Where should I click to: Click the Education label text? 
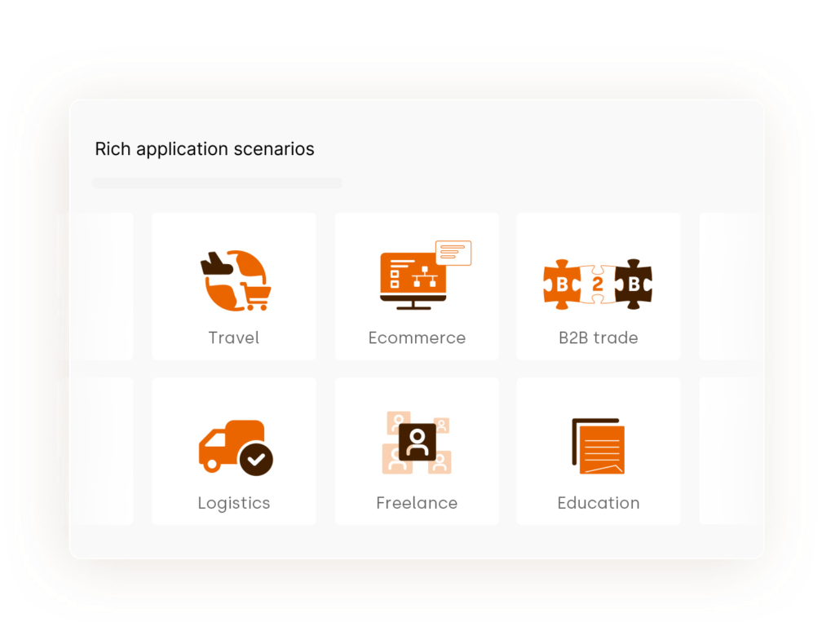[599, 503]
